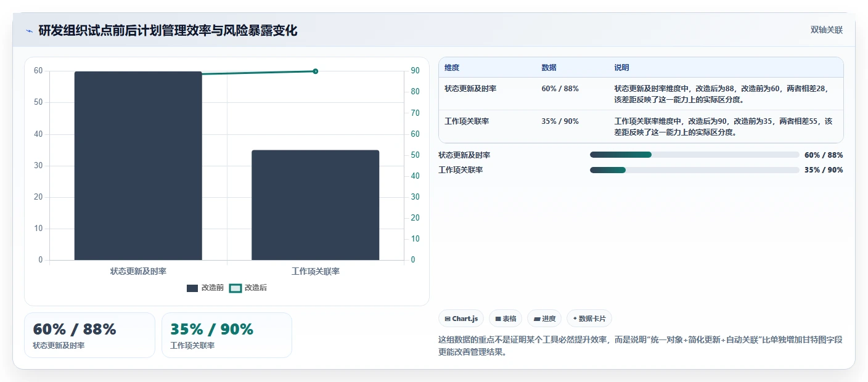The image size is (868, 382).
Task: Click the dark 改造前 legend swatch
Action: 192,288
